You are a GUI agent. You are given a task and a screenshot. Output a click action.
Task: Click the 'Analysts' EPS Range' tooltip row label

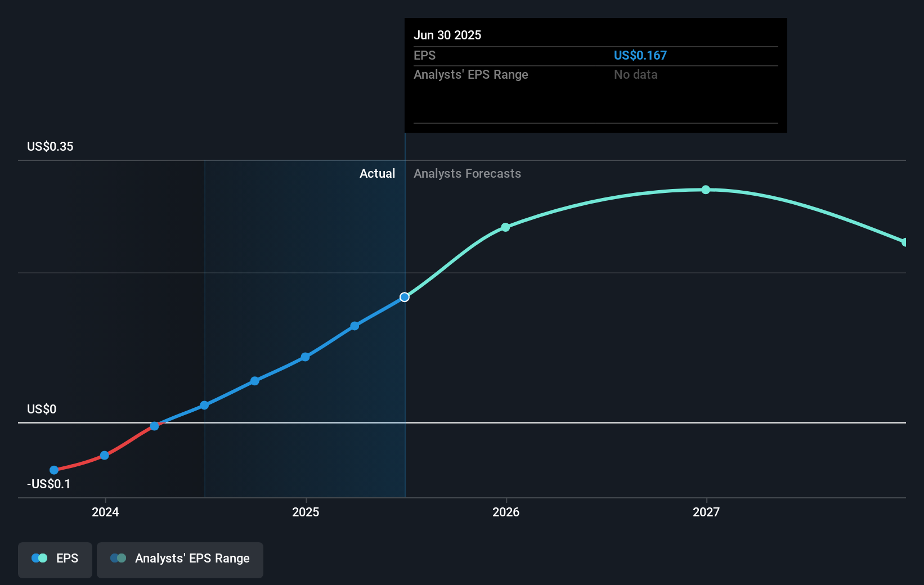pyautogui.click(x=471, y=75)
